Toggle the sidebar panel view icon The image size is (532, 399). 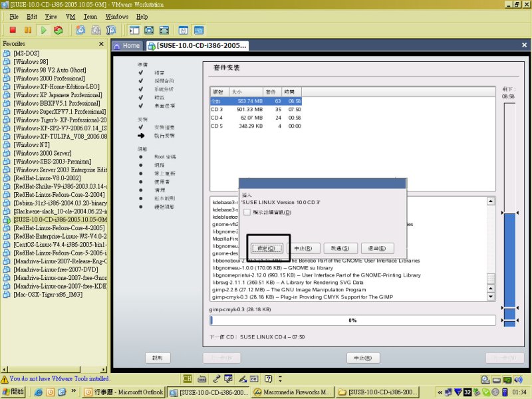[134, 30]
